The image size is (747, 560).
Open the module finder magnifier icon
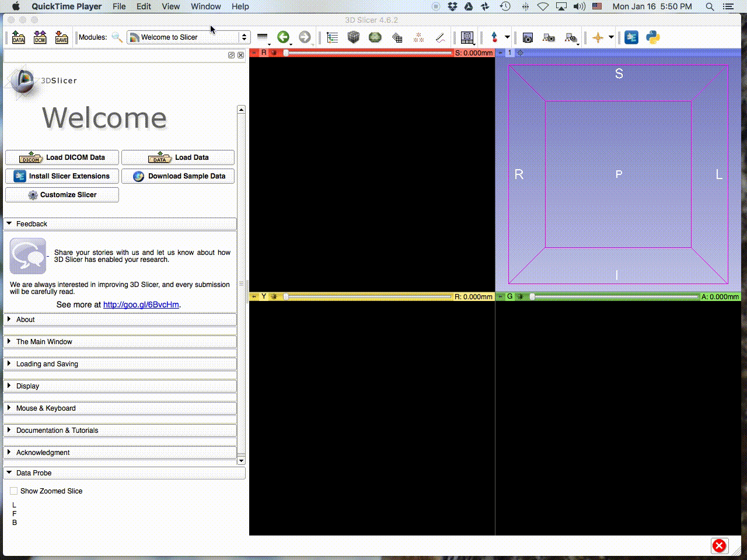coord(117,37)
